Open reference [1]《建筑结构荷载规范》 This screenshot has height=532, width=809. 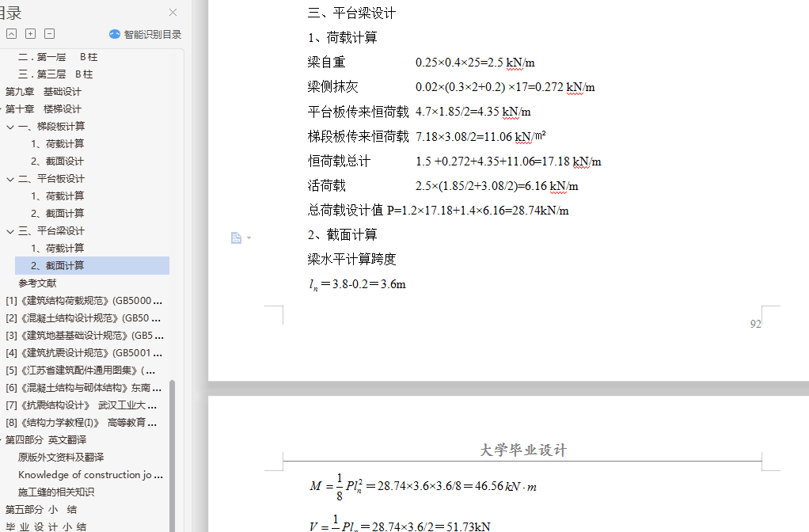point(84,301)
